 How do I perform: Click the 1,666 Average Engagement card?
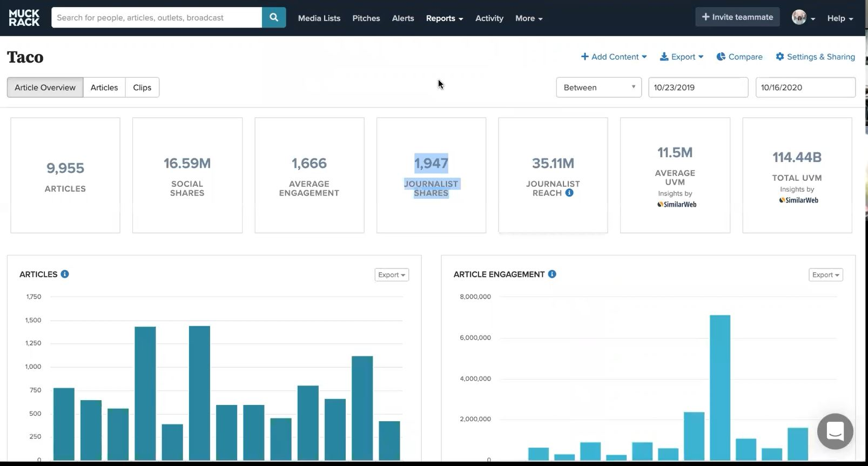pyautogui.click(x=309, y=175)
